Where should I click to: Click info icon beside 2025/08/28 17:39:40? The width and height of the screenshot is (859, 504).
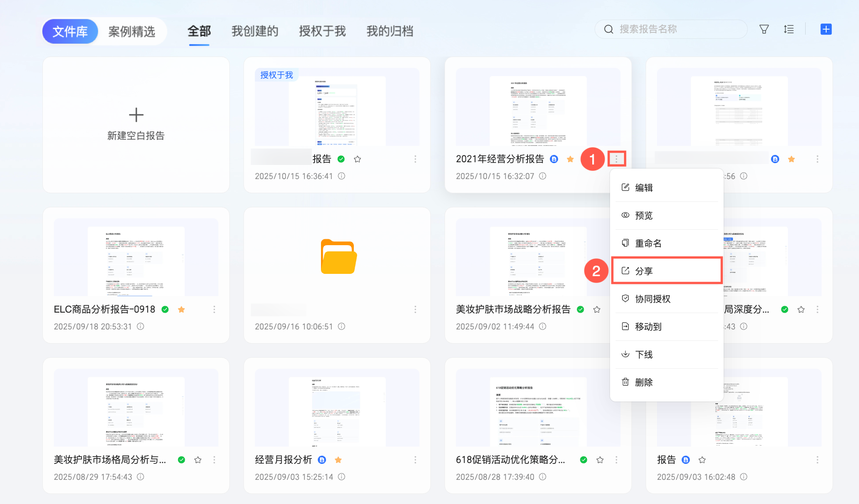(543, 477)
